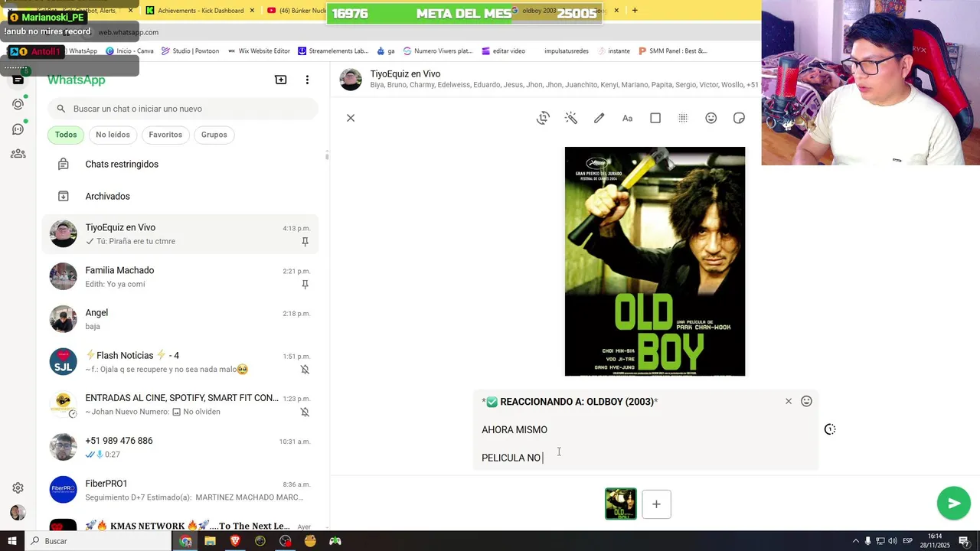
Task: Add another file with plus button
Action: click(656, 504)
